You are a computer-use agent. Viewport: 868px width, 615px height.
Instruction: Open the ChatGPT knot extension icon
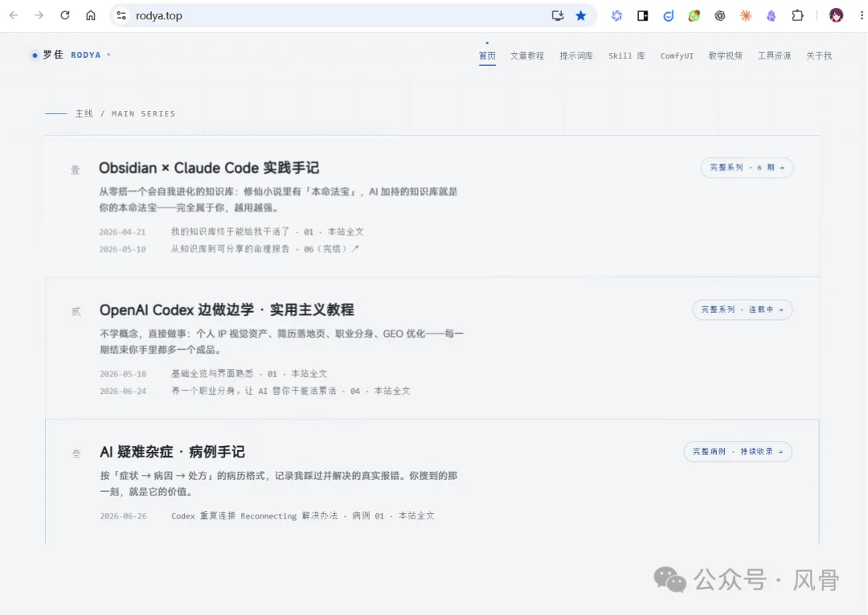point(719,15)
